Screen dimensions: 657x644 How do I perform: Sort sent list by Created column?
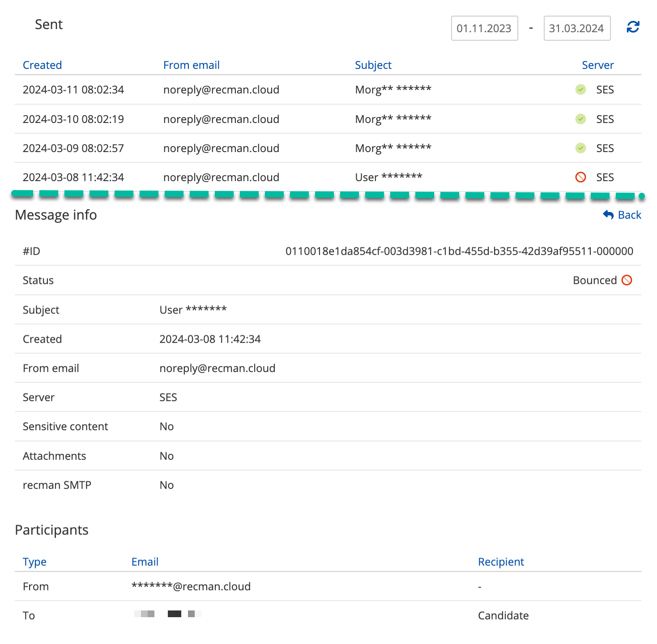click(42, 65)
